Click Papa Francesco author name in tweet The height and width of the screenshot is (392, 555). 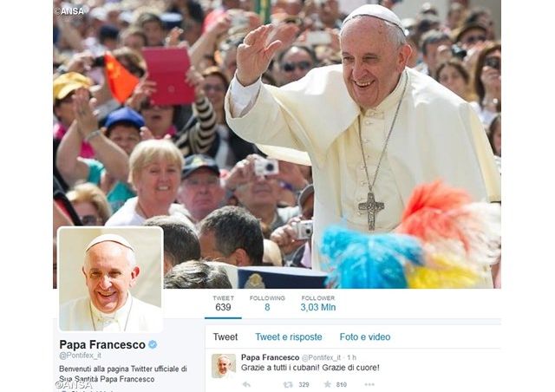tap(270, 357)
